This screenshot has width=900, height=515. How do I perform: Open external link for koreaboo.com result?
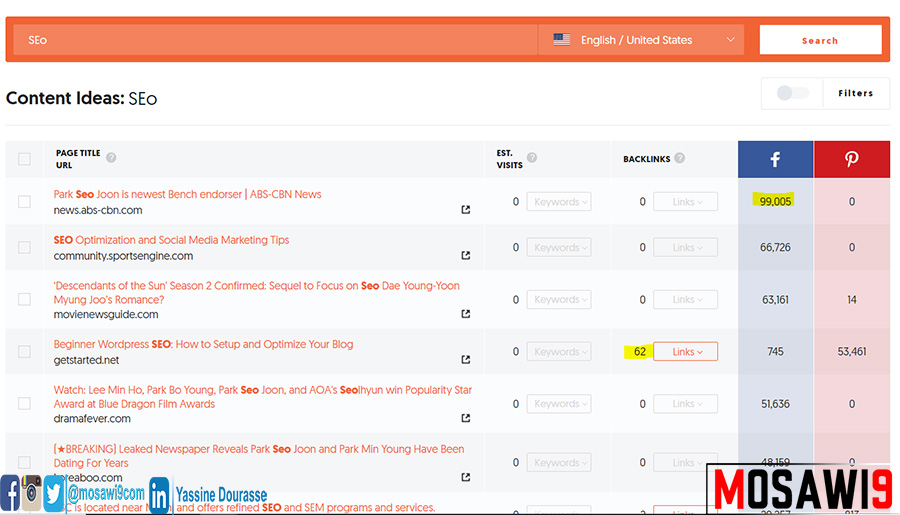click(x=465, y=477)
